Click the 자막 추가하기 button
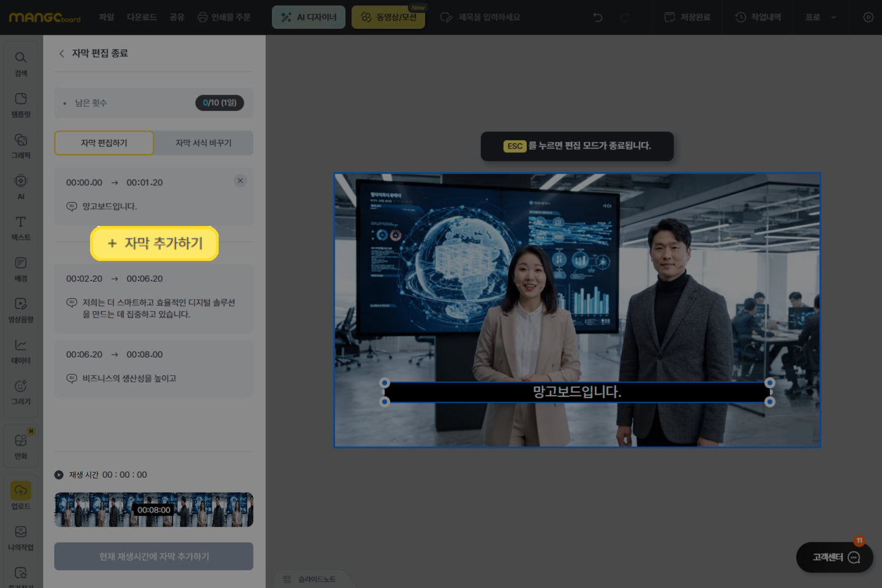 tap(154, 244)
